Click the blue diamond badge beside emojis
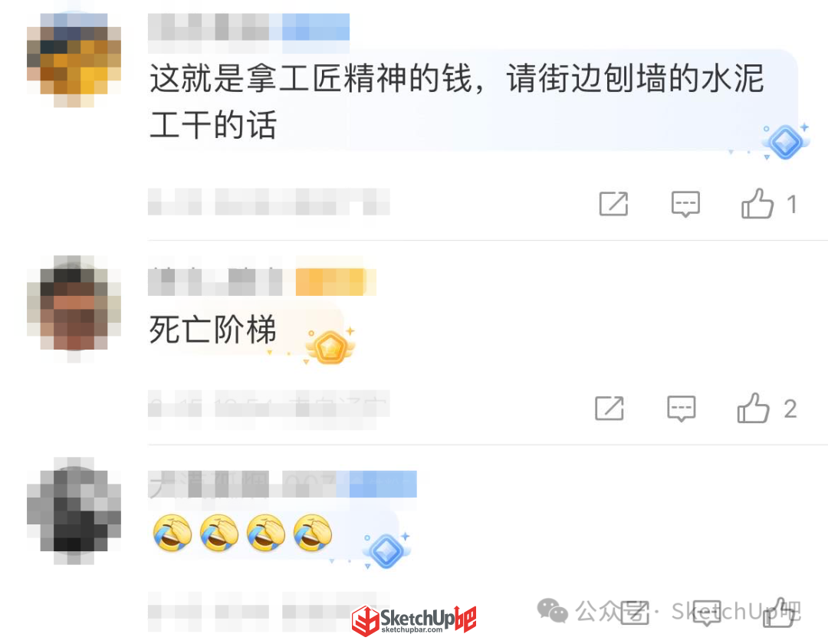Viewport: 828px width, 644px height. pyautogui.click(x=386, y=550)
